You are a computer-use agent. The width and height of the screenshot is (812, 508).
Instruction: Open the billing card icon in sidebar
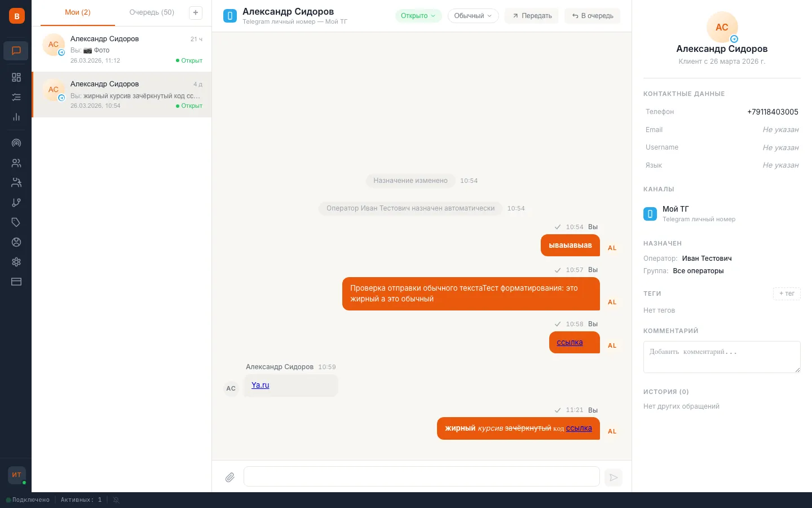16,282
